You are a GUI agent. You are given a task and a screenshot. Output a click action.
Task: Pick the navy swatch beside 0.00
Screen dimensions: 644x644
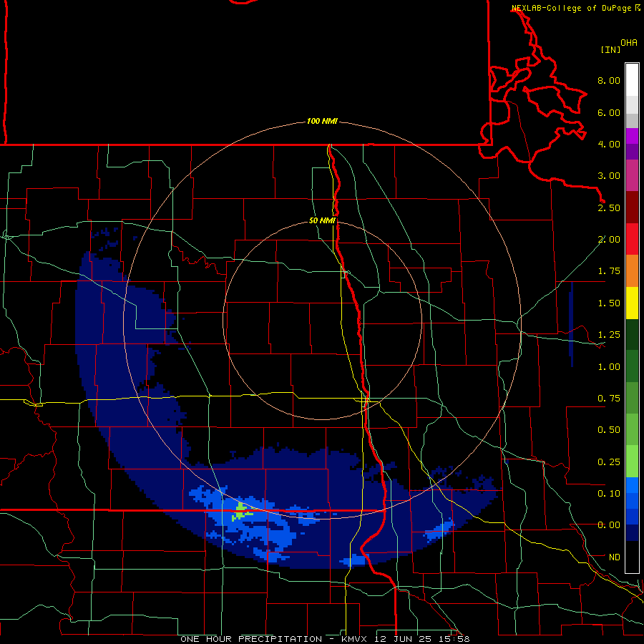point(632,533)
